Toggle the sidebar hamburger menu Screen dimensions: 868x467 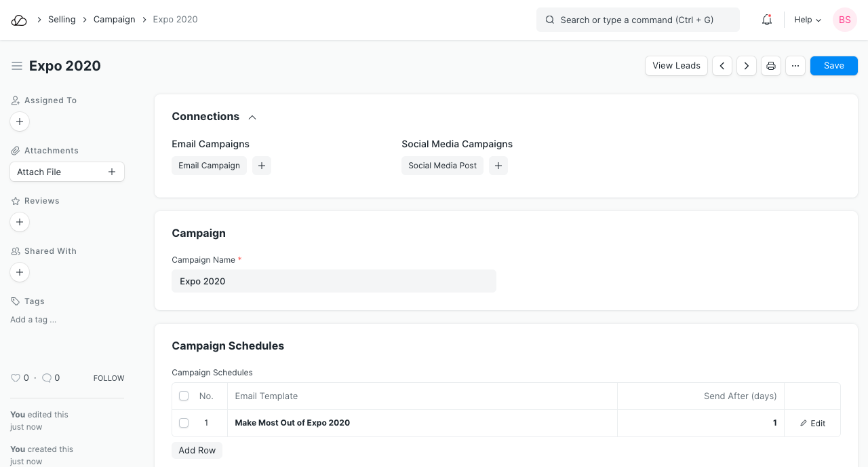[x=17, y=66]
